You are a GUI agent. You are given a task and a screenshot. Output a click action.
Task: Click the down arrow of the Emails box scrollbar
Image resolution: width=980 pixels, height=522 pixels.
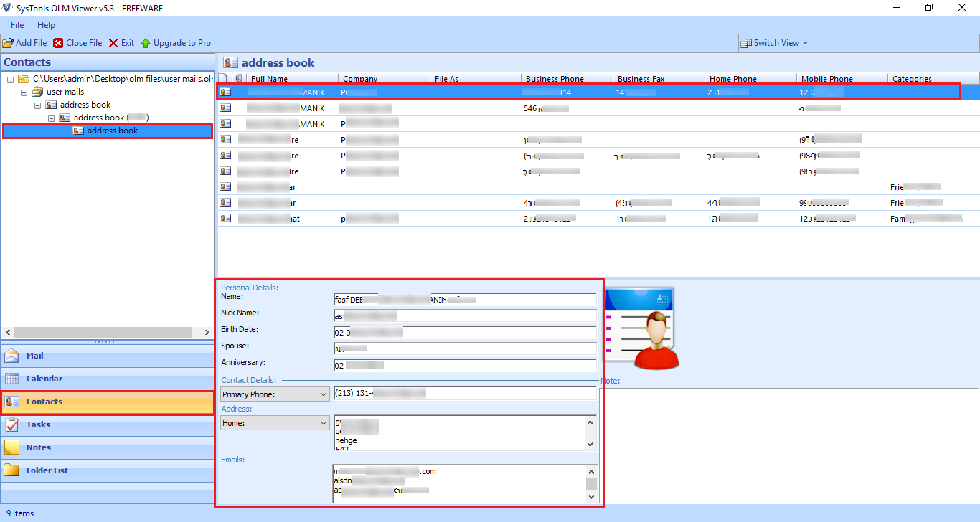(x=591, y=495)
